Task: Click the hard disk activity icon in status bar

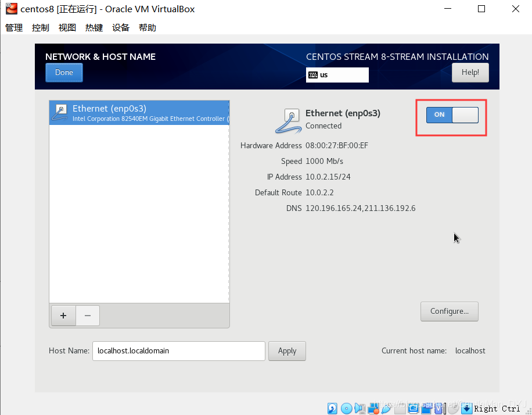Action: coord(332,408)
